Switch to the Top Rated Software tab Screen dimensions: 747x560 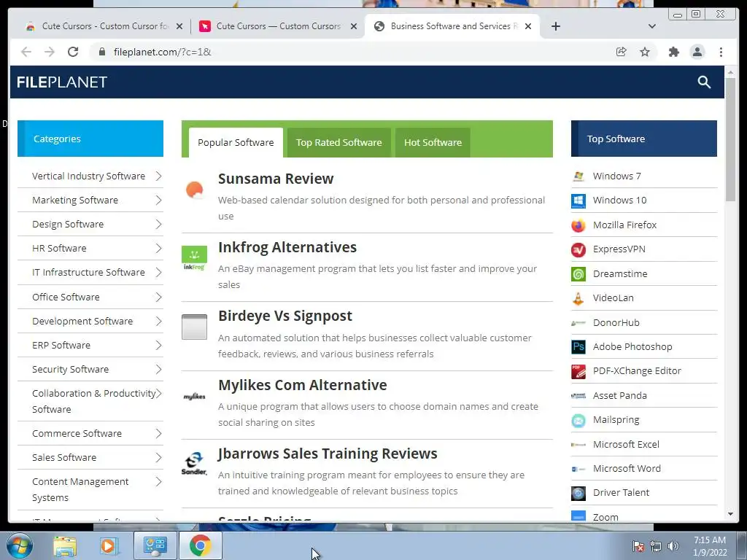pyautogui.click(x=338, y=142)
